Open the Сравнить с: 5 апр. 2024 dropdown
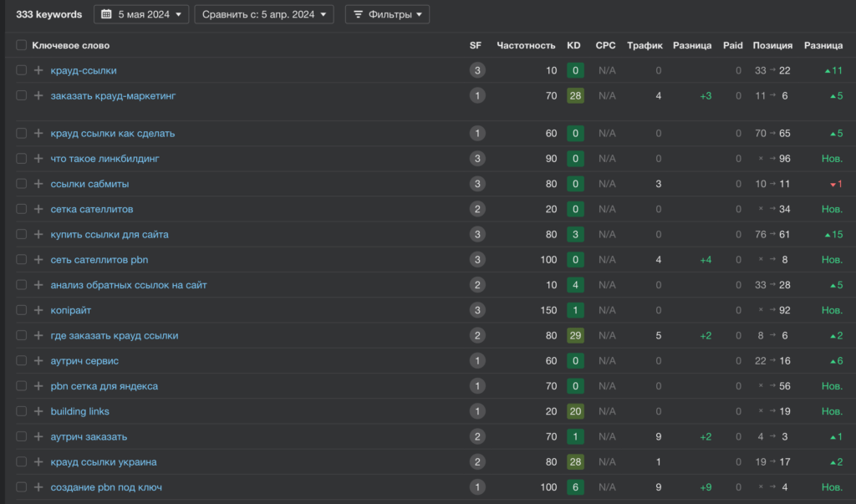This screenshot has height=504, width=856. coord(263,14)
